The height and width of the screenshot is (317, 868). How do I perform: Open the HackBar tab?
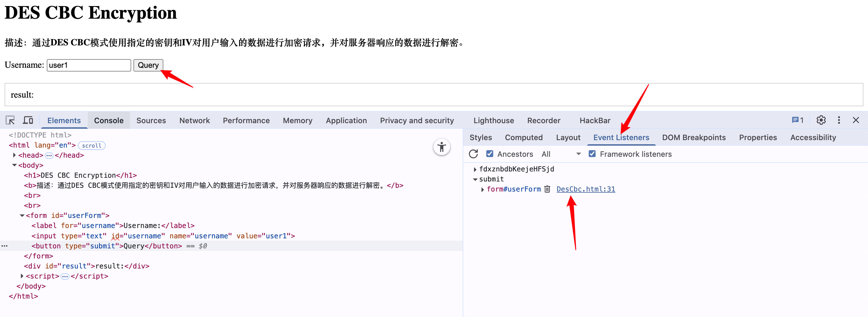coord(595,120)
